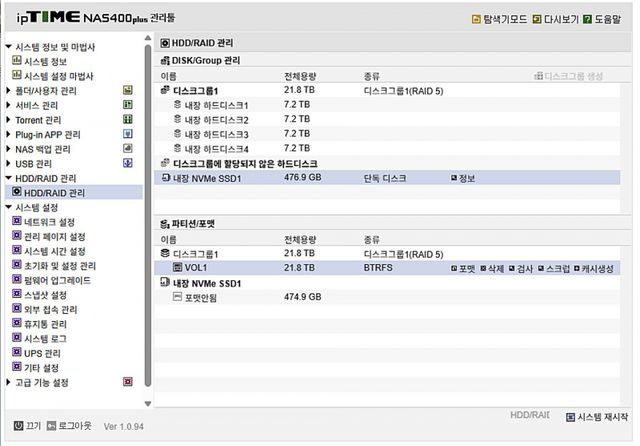Open 펌웨어 업그레이드 settings page
The height and width of the screenshot is (446, 640).
coord(57,280)
